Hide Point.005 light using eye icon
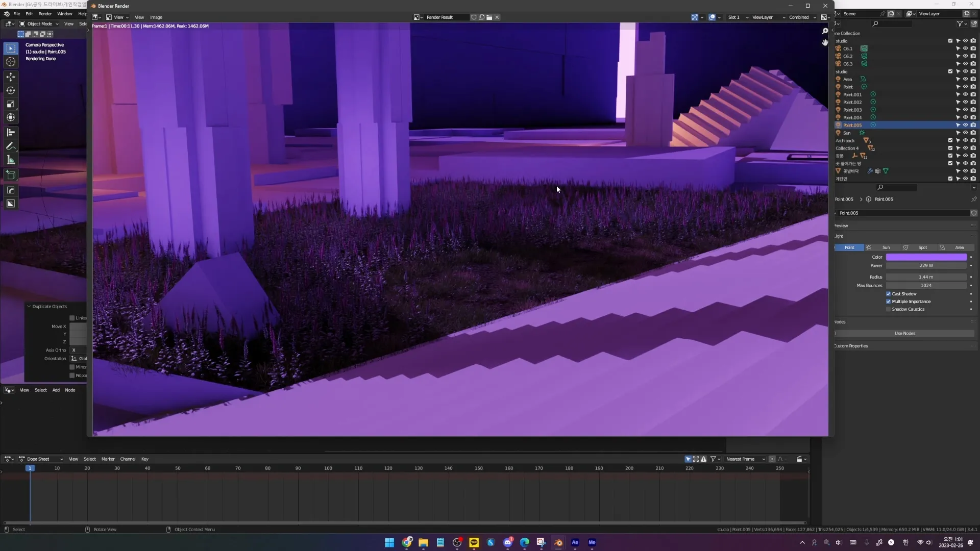Image resolution: width=980 pixels, height=551 pixels. pos(965,125)
